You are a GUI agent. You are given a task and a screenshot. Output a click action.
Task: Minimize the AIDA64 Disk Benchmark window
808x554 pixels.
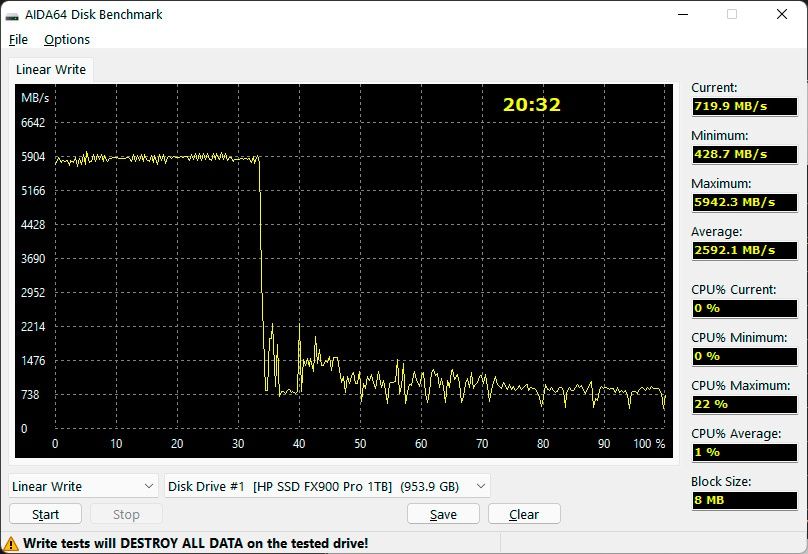coord(683,14)
